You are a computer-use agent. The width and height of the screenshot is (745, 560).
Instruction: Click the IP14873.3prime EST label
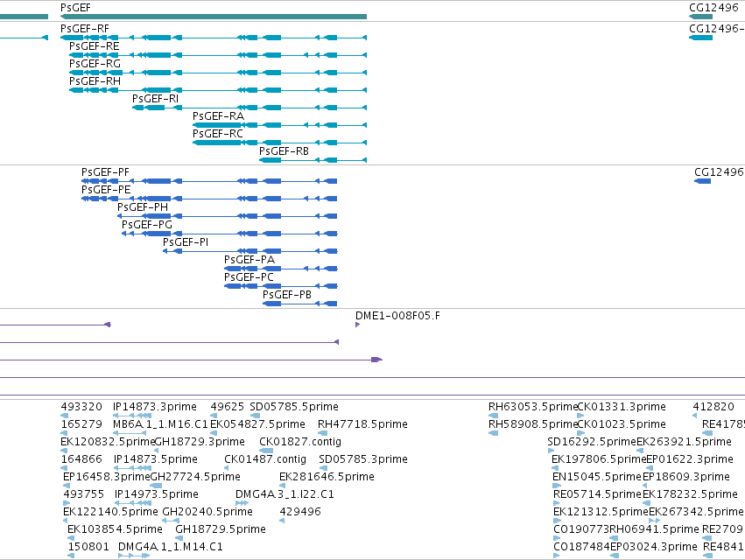pyautogui.click(x=155, y=407)
